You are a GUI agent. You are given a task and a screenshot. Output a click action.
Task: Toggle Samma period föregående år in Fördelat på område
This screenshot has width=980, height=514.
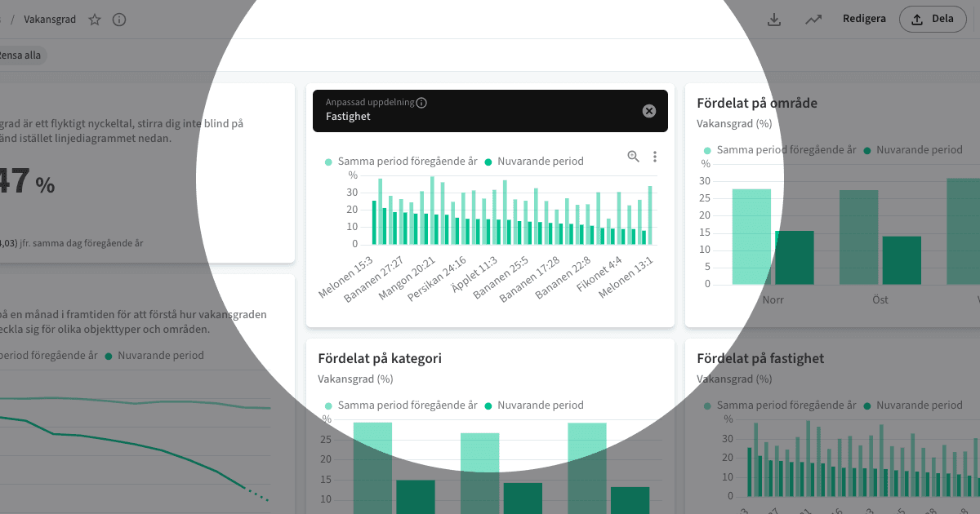pyautogui.click(x=780, y=150)
